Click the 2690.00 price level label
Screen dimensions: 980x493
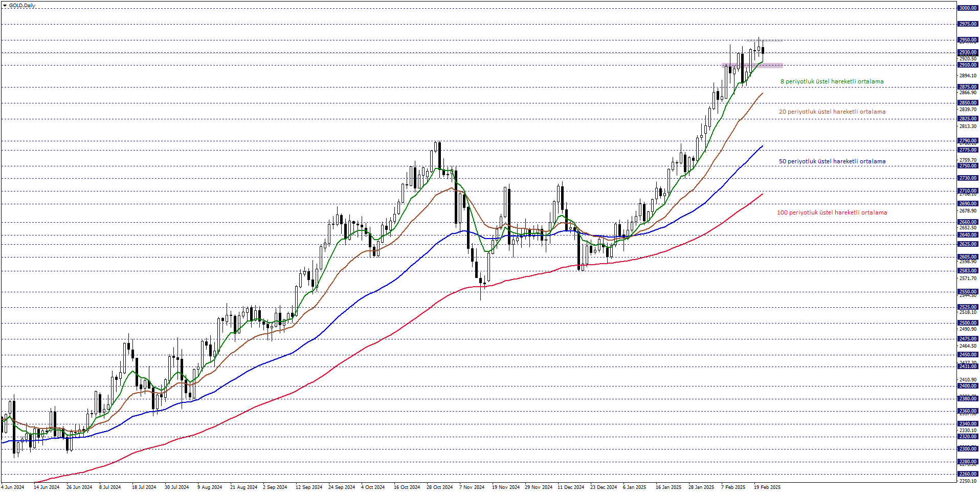(x=968, y=204)
